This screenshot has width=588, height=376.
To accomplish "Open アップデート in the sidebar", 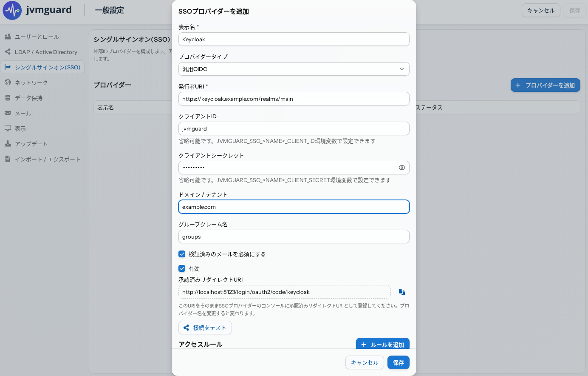I will 42,144.
